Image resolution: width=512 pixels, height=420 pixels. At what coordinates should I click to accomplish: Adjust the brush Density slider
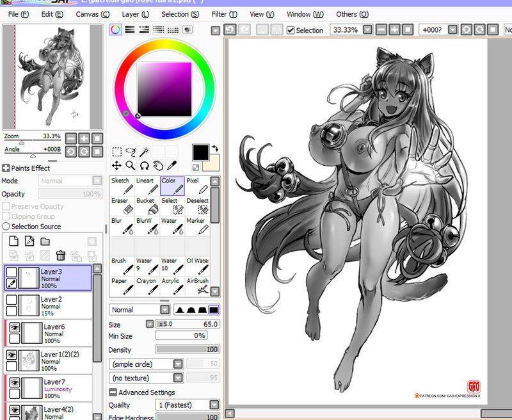(188, 350)
